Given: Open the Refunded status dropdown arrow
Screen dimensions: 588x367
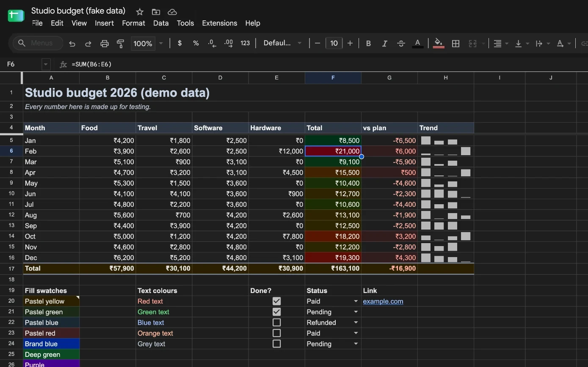Looking at the screenshot, I should [356, 323].
